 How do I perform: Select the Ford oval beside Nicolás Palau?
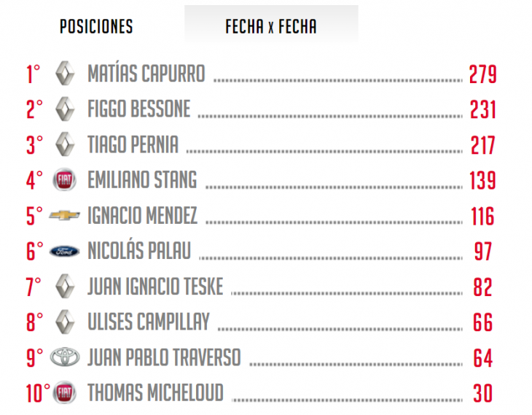[64, 252]
